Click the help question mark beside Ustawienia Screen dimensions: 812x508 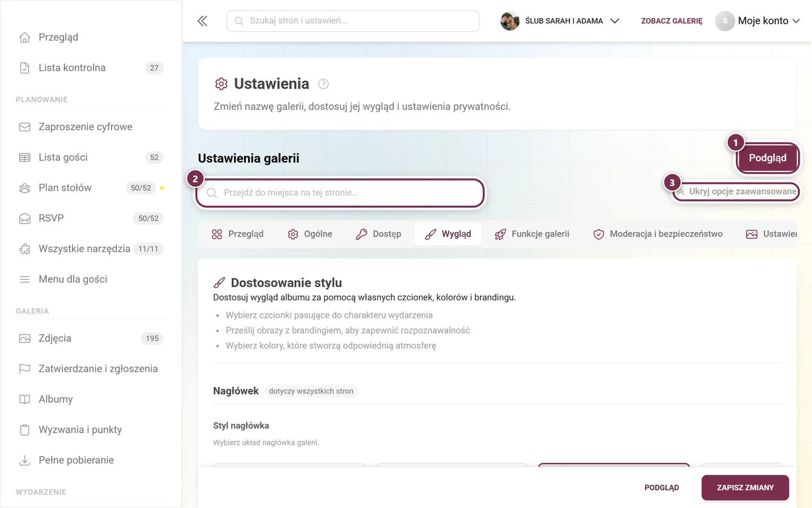(x=323, y=84)
